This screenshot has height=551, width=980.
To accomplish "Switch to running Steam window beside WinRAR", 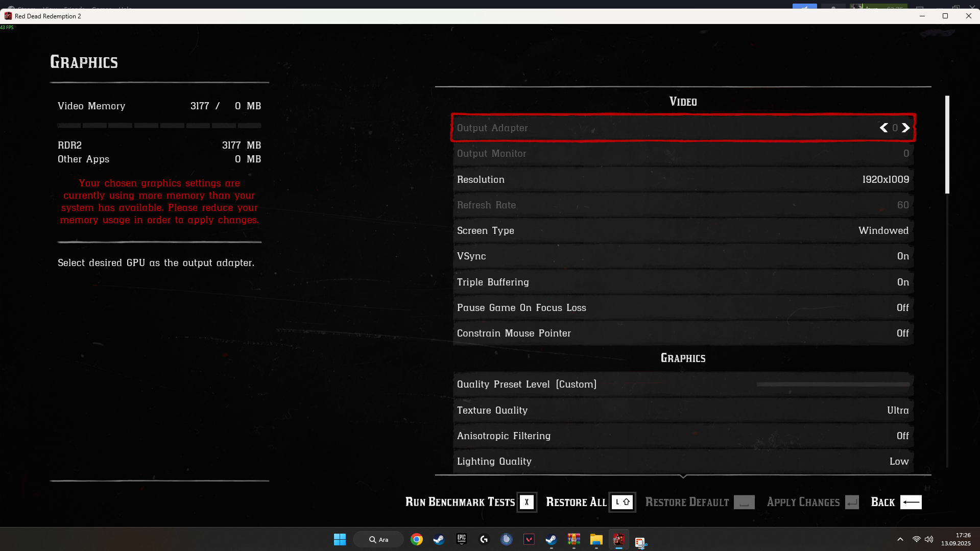I will 551,540.
